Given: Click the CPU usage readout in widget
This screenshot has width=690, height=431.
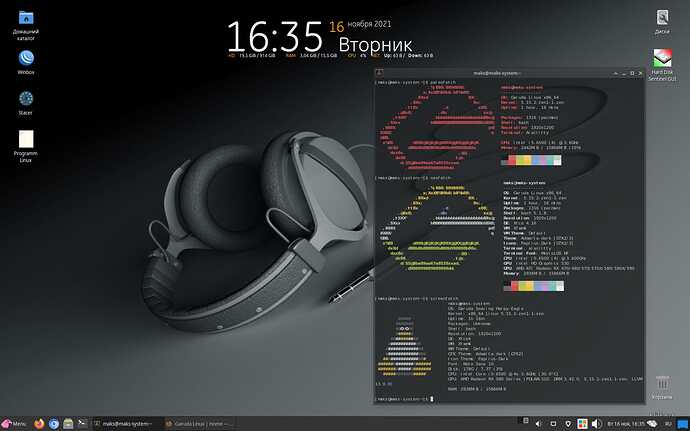Looking at the screenshot, I should [x=357, y=56].
